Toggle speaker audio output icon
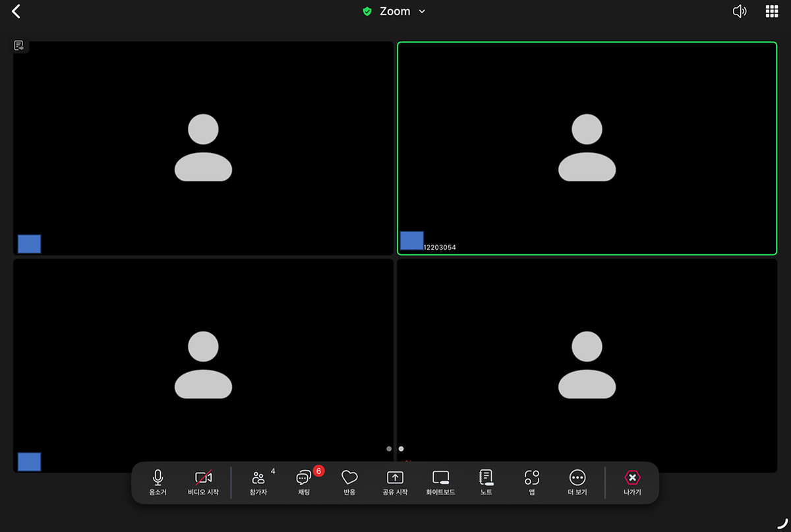Viewport: 791px width, 532px height. pos(740,11)
